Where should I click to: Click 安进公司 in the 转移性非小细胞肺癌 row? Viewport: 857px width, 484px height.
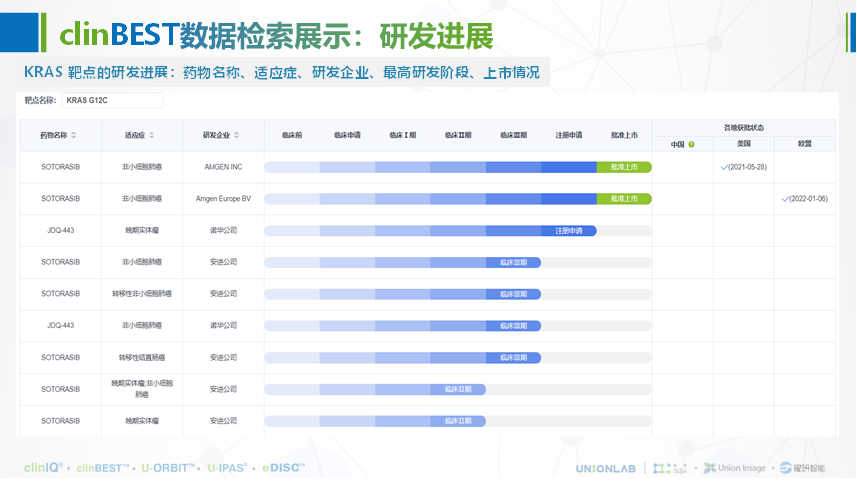[x=223, y=294]
